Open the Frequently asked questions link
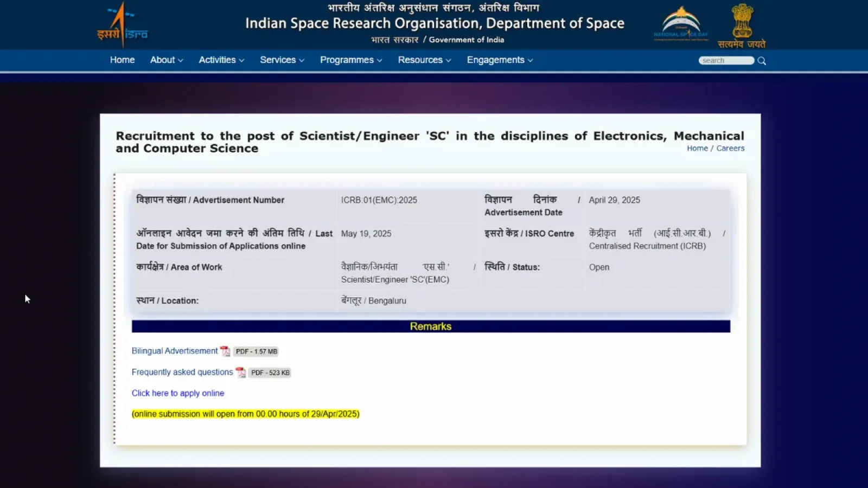This screenshot has width=868, height=488. pyautogui.click(x=182, y=372)
